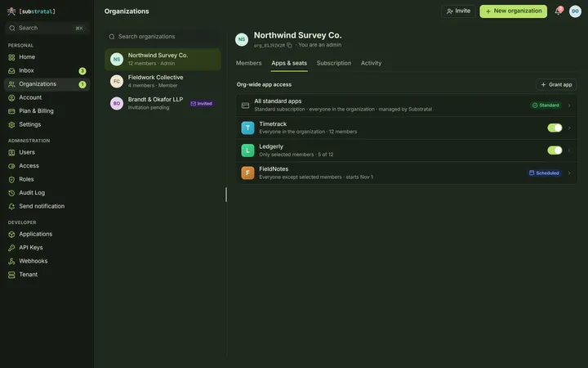Open Roles in the sidebar

click(47, 179)
